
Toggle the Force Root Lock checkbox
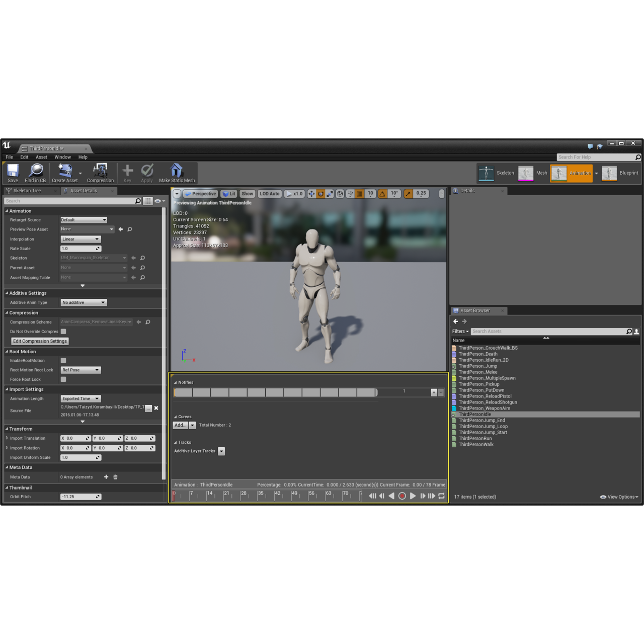tap(63, 379)
